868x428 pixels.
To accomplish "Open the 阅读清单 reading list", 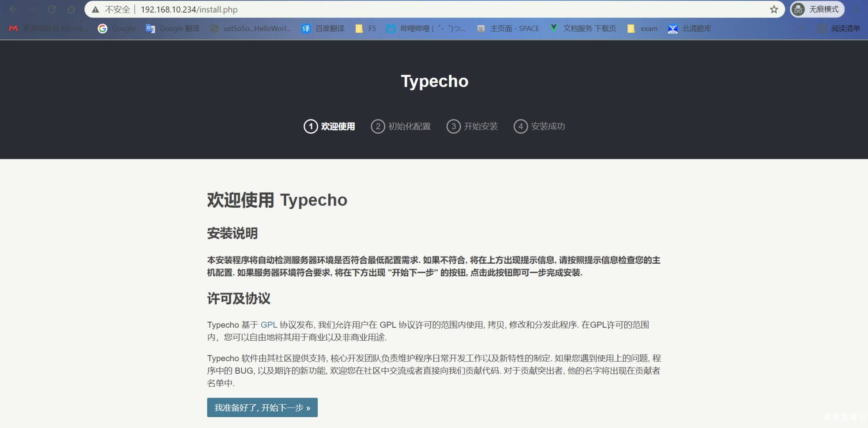I will tap(838, 28).
